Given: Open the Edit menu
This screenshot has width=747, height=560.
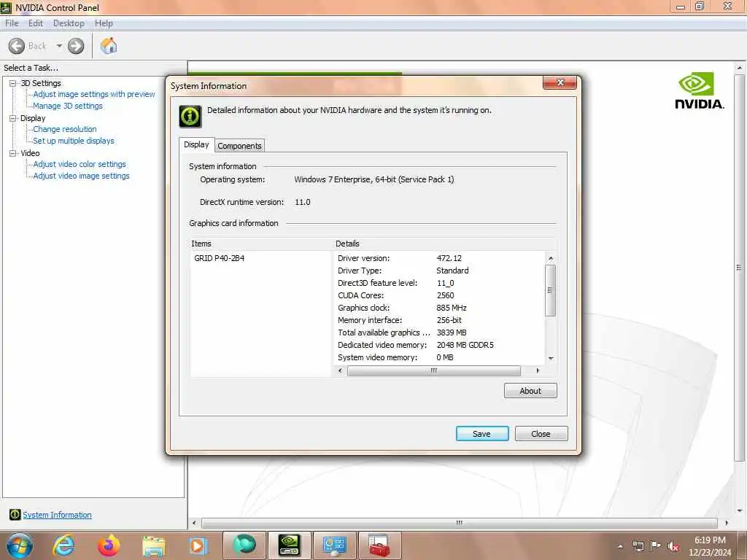Looking at the screenshot, I should coord(35,23).
